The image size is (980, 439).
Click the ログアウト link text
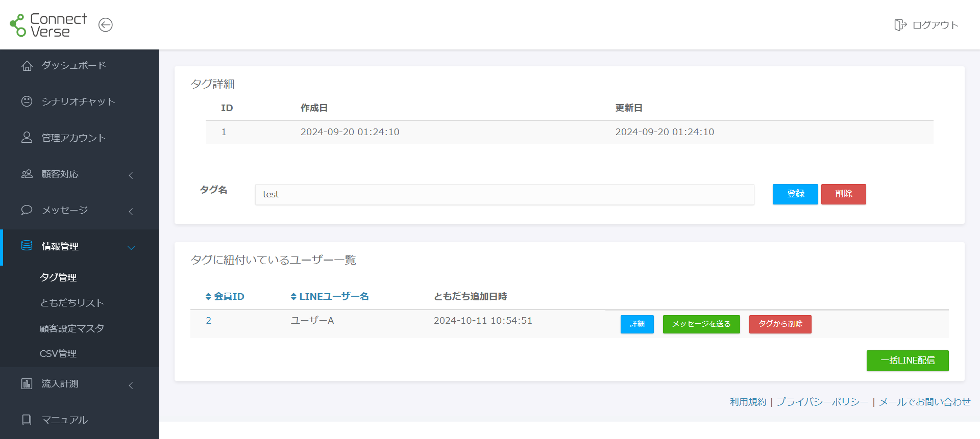click(x=935, y=25)
